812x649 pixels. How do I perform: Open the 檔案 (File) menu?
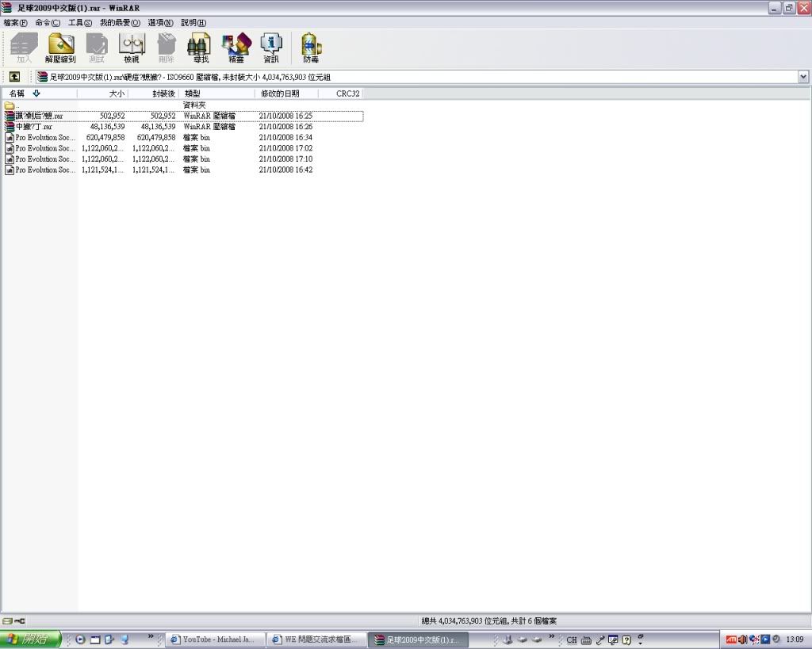(15, 23)
